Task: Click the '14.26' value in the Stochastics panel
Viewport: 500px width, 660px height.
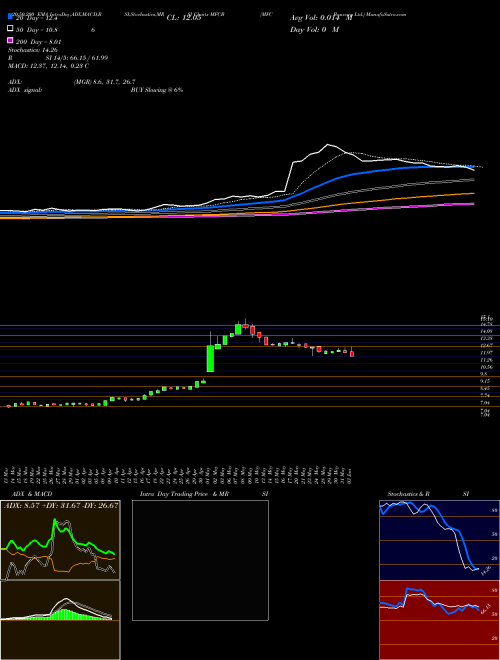Action: pyautogui.click(x=486, y=571)
